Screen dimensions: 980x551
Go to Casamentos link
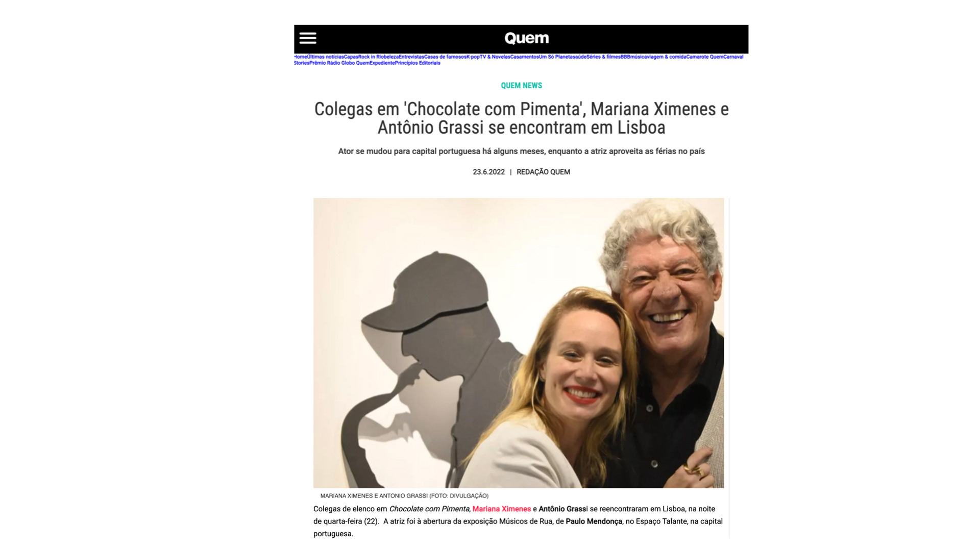point(525,57)
